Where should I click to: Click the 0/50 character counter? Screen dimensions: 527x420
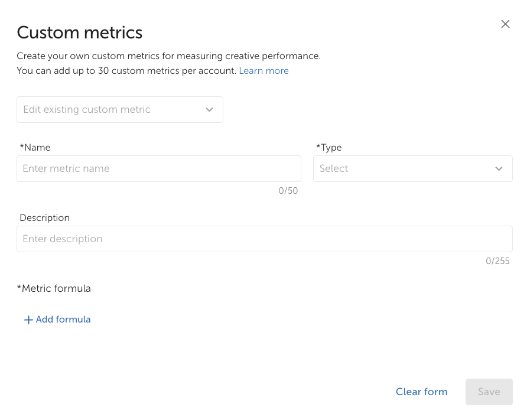288,191
